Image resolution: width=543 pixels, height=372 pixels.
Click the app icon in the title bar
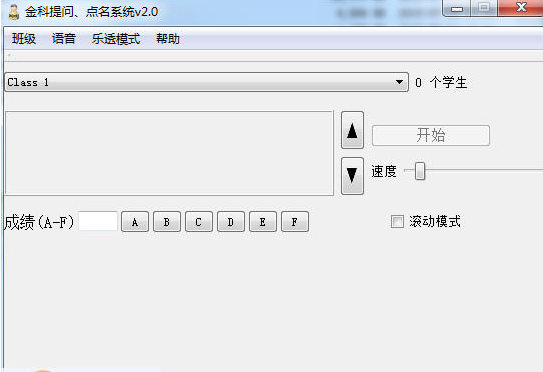point(13,12)
